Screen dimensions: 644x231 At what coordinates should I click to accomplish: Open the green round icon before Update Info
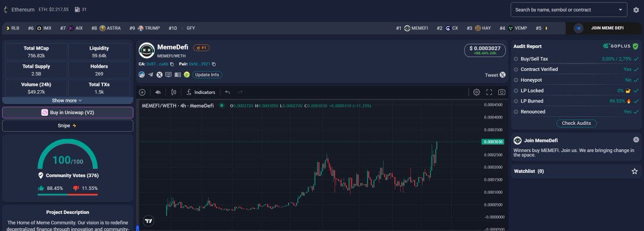point(186,75)
